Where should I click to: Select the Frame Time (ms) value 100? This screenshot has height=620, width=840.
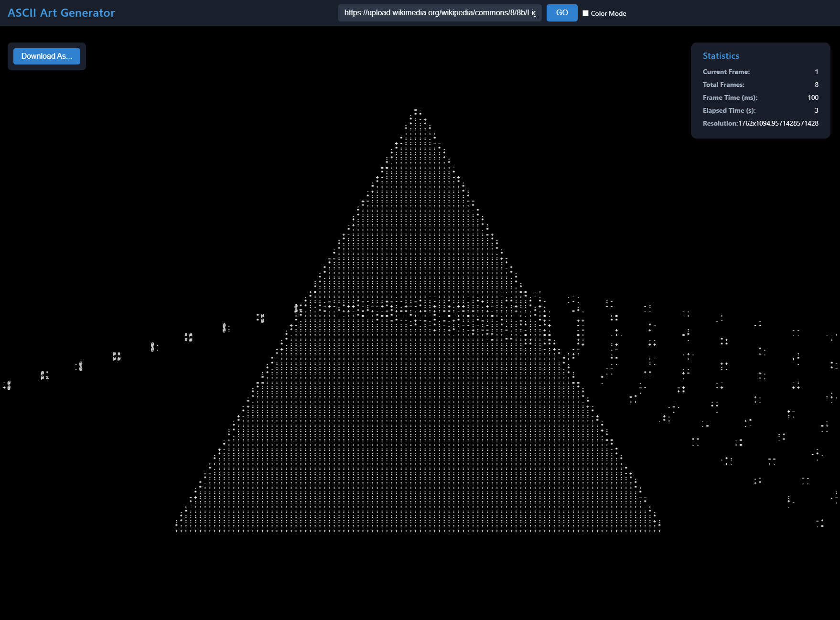(813, 97)
